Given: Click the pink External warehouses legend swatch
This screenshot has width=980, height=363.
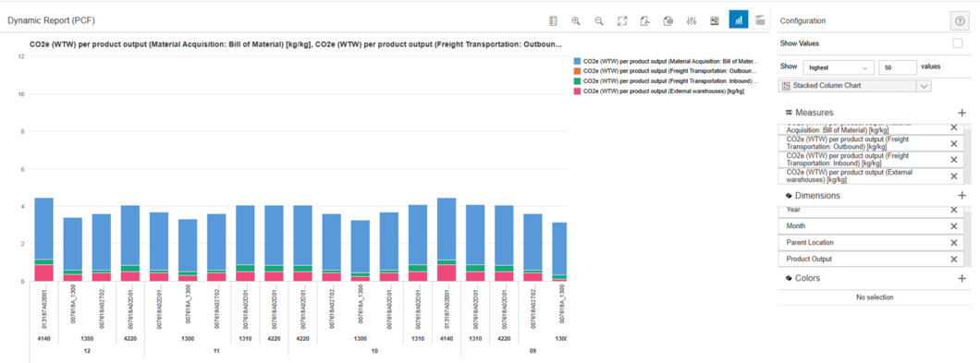Looking at the screenshot, I should [x=577, y=91].
